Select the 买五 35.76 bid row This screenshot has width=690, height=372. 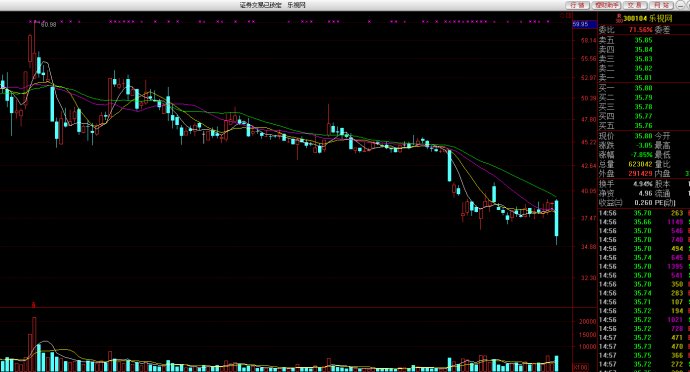pos(643,126)
